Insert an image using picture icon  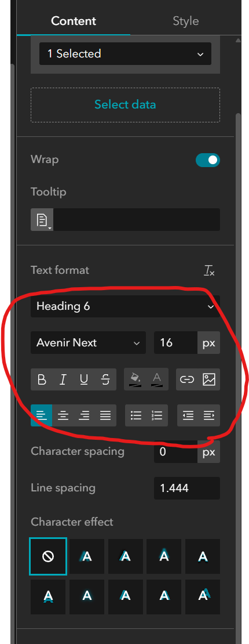209,379
